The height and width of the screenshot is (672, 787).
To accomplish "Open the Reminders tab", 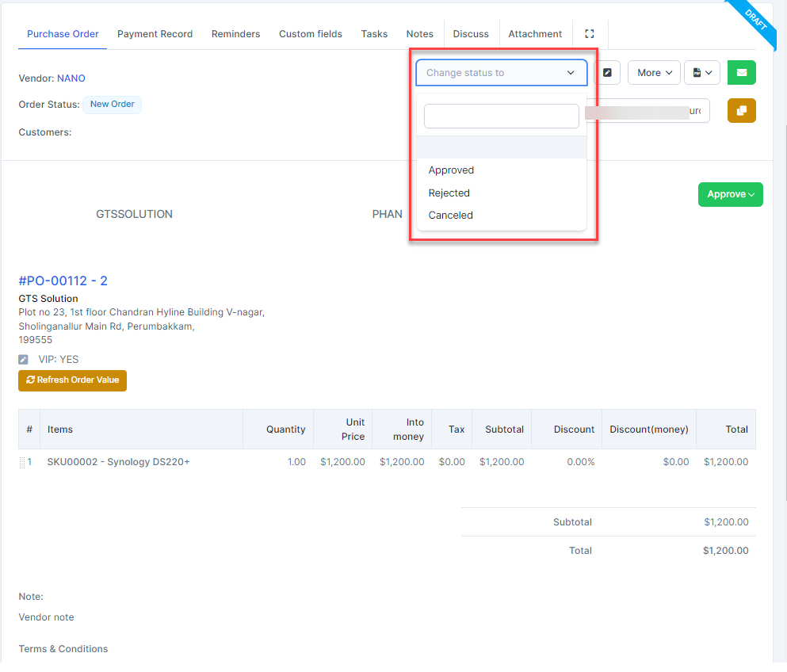I will (x=235, y=34).
